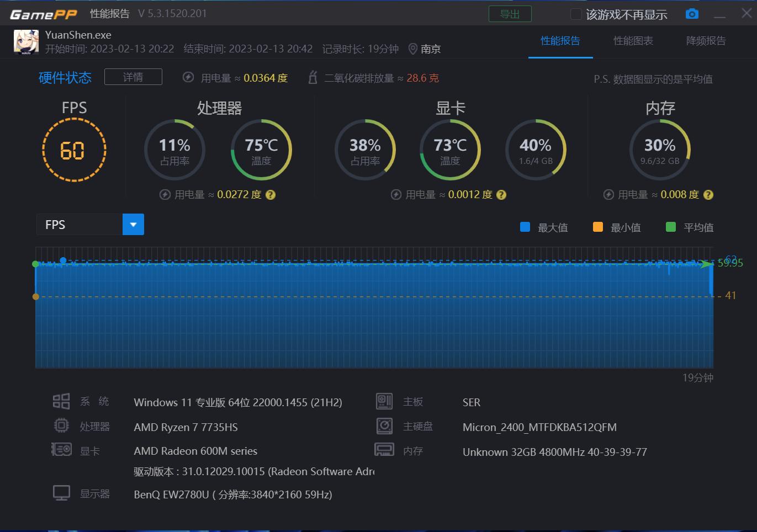Screen dimensions: 757x532
Task: Click the 显示器 monitor icon
Action: (61, 492)
